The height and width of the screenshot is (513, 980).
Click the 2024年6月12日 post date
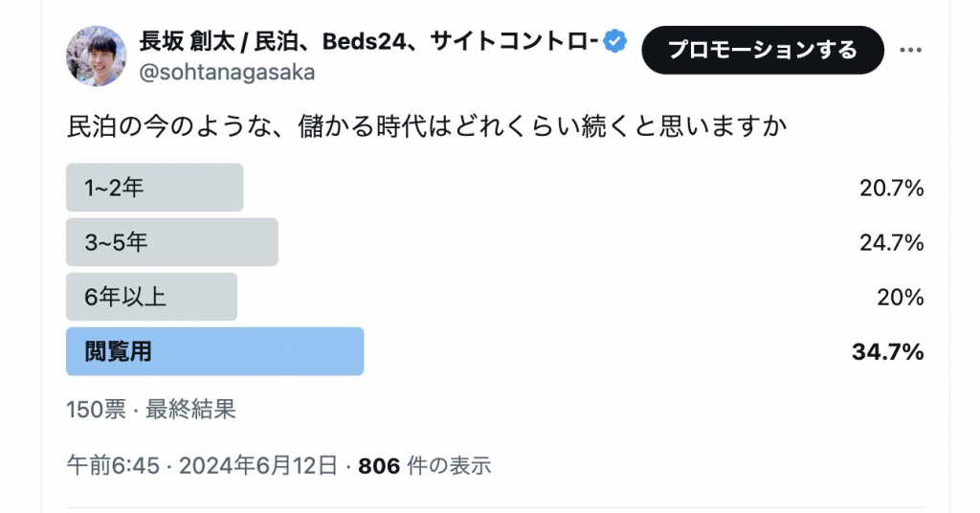[258, 466]
